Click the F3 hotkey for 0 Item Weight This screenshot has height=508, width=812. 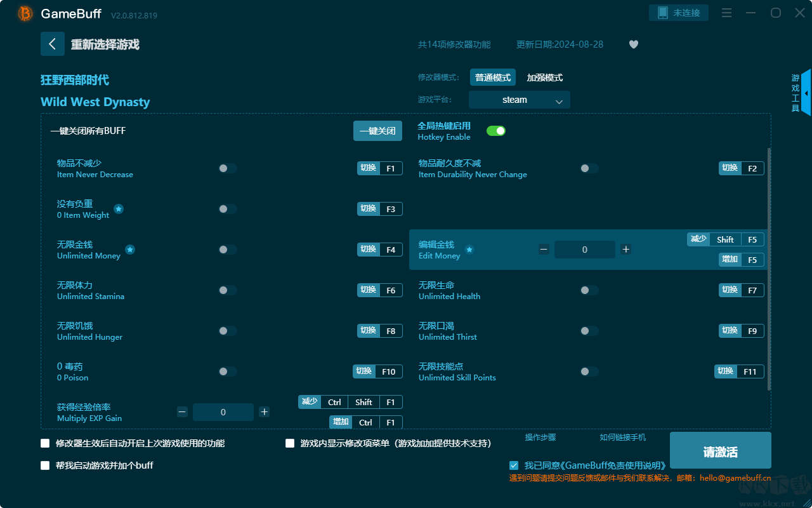tap(380, 209)
